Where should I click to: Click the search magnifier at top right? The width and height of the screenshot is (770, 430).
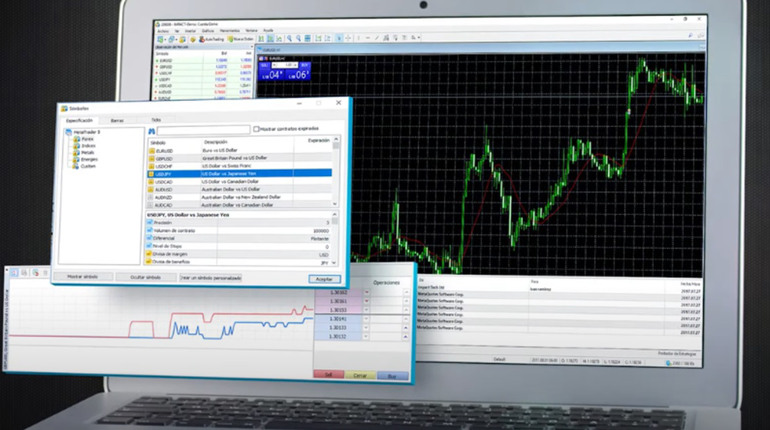690,36
